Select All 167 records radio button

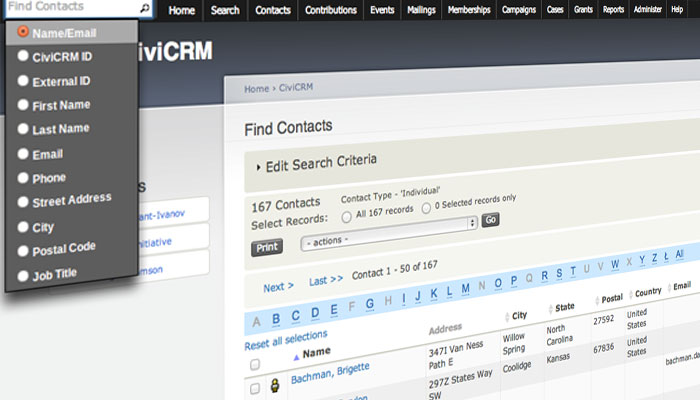click(346, 217)
